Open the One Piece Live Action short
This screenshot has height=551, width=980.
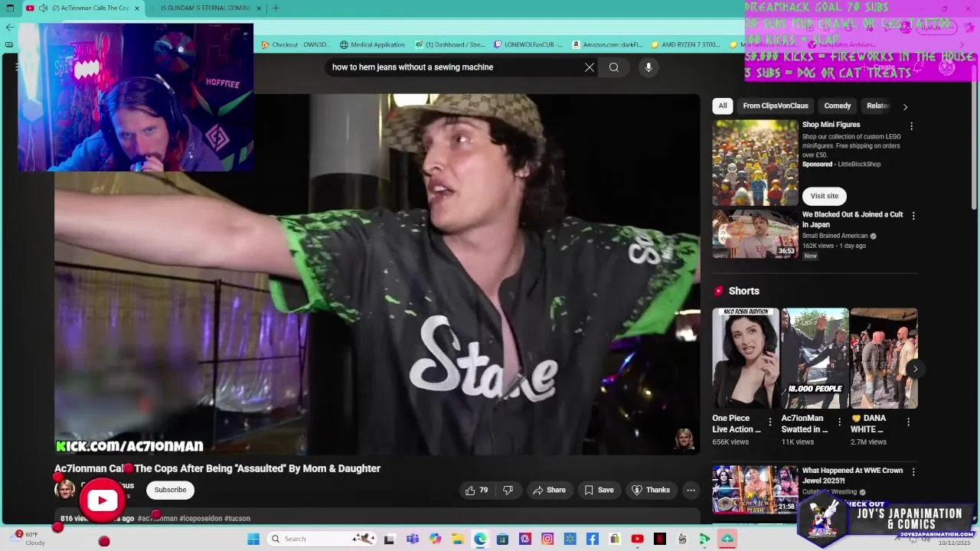click(x=746, y=358)
